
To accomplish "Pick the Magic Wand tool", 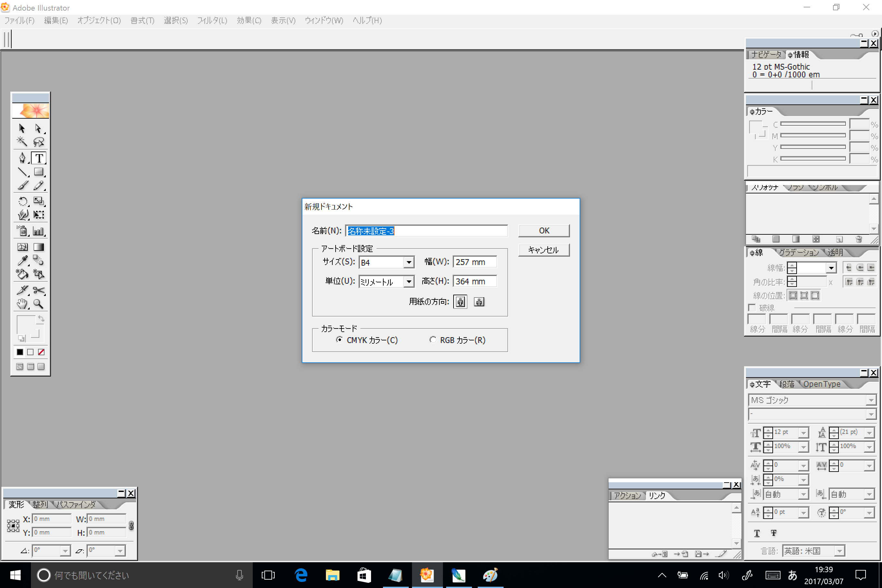I will click(x=22, y=142).
